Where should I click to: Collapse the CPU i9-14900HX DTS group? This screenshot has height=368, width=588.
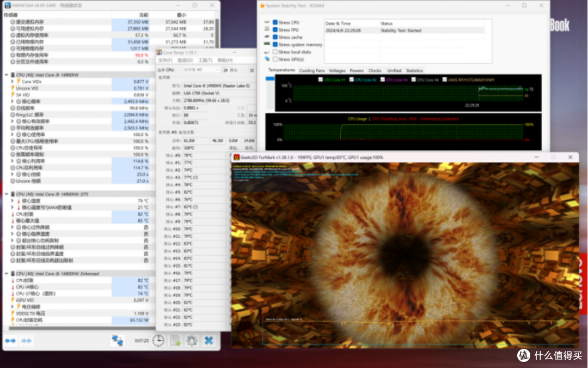(x=7, y=194)
